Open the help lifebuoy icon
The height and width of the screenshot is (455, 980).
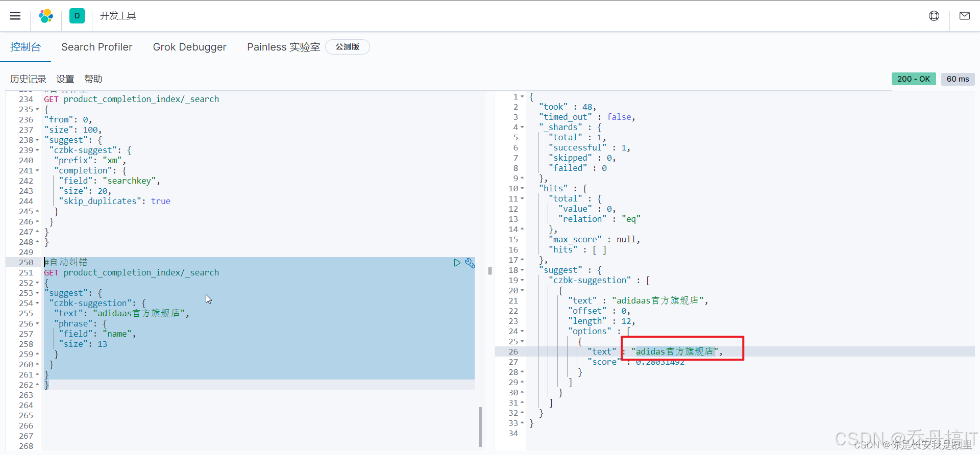[x=934, y=16]
